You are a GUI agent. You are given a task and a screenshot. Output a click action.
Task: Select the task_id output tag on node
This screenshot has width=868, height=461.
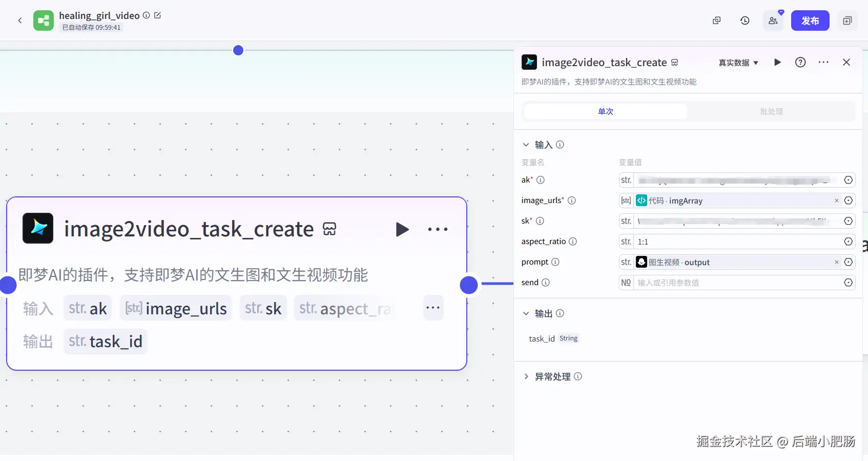106,342
